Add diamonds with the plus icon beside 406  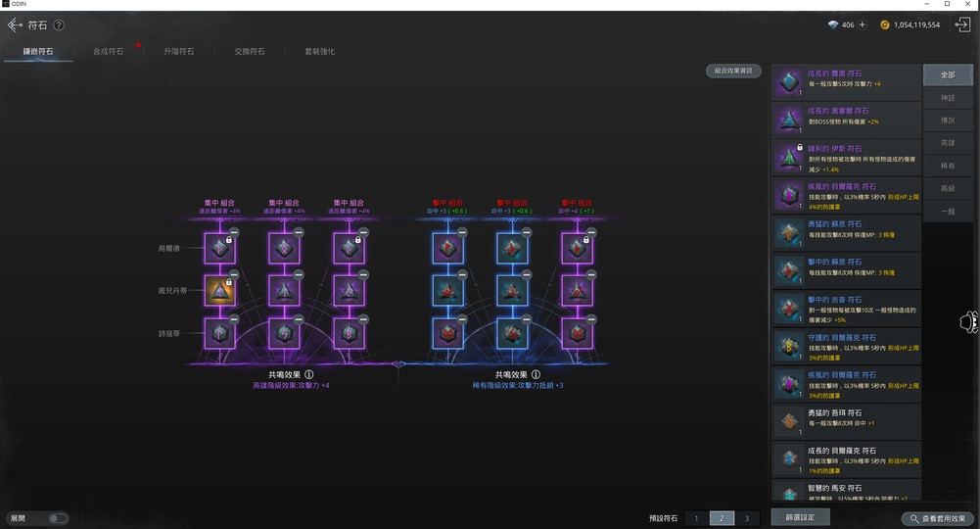862,24
